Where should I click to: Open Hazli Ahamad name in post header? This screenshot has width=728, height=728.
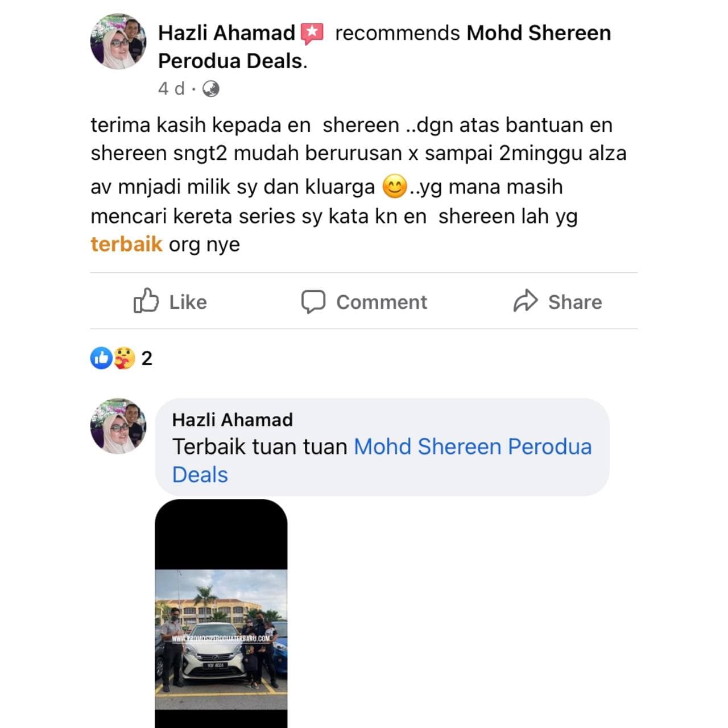226,33
